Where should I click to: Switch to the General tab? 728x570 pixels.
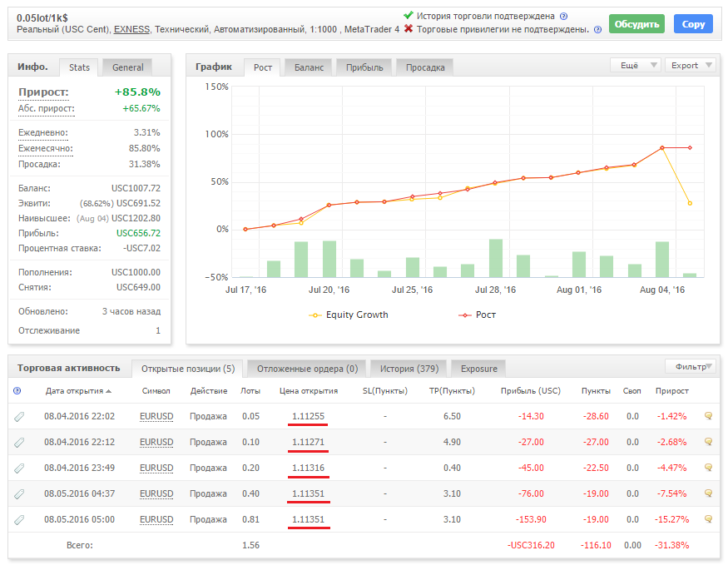point(127,67)
